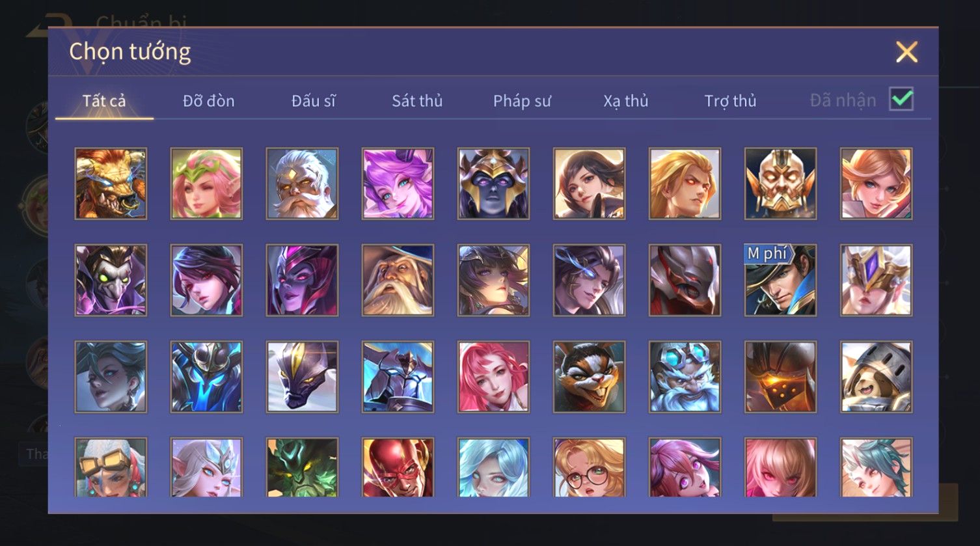The image size is (980, 546).
Task: Open the 'Trợ thủ' tab
Action: (x=730, y=101)
